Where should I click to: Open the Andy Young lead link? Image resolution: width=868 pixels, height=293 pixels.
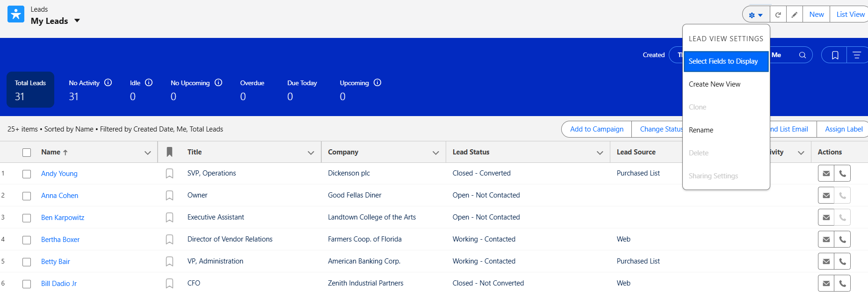coord(59,174)
